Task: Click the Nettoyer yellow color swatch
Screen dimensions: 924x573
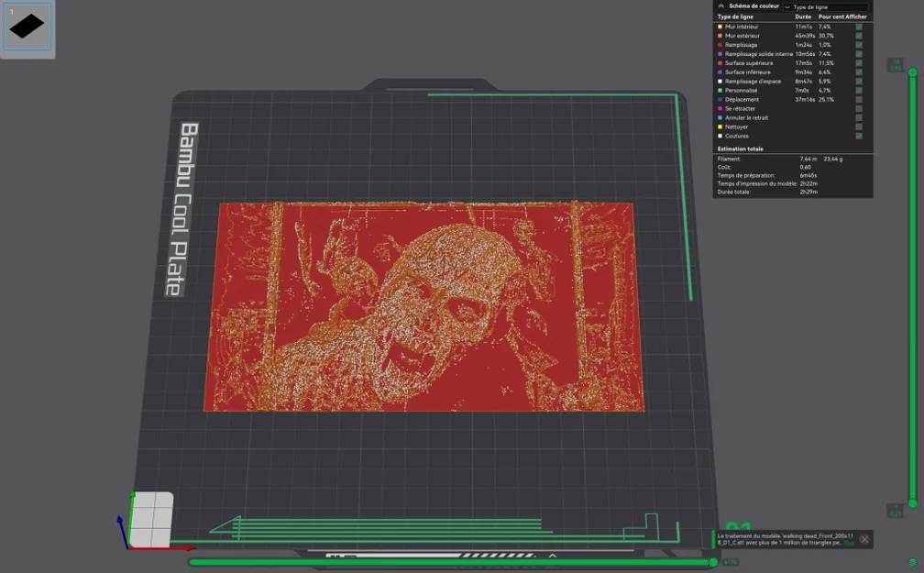Action: pos(720,127)
